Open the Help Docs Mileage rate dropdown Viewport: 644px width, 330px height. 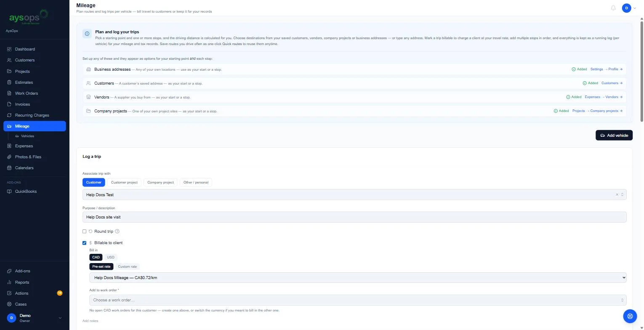[x=358, y=278]
